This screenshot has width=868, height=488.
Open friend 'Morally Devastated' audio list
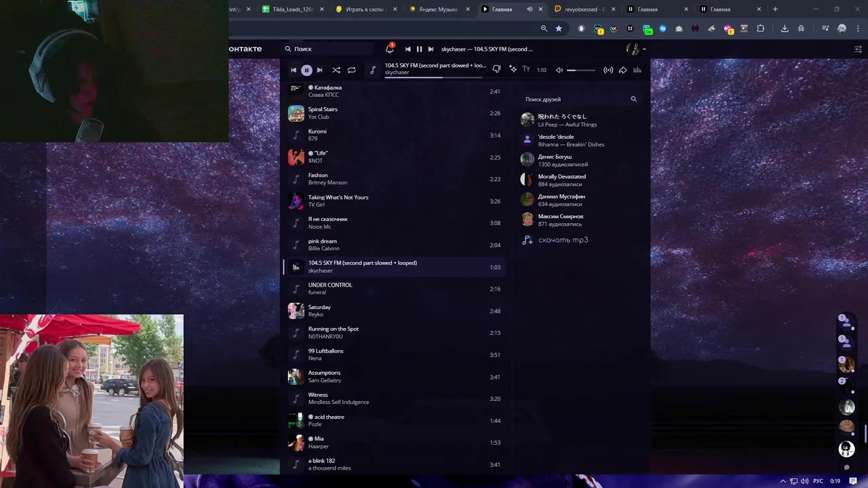(580, 180)
